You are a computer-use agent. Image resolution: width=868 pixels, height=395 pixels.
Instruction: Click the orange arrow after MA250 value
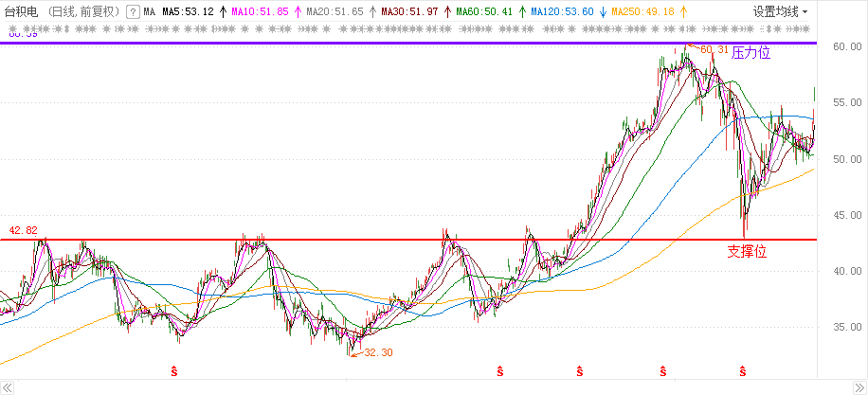(683, 12)
